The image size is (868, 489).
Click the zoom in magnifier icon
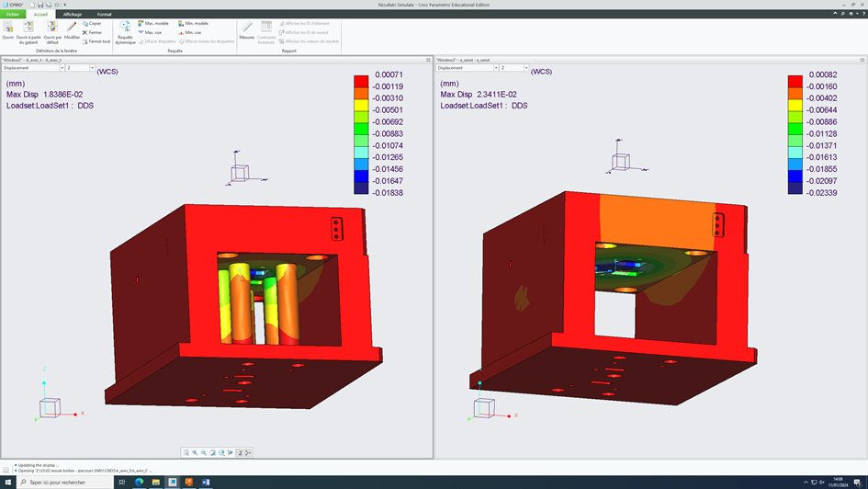click(195, 452)
